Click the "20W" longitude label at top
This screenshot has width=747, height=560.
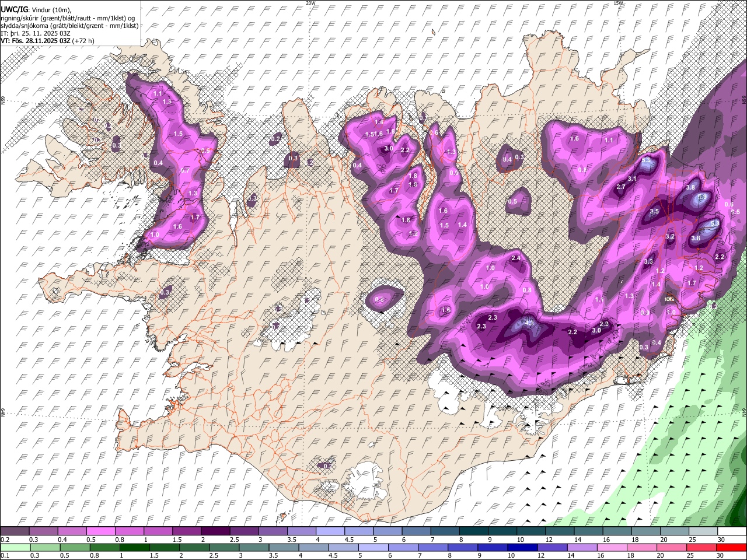pyautogui.click(x=310, y=3)
